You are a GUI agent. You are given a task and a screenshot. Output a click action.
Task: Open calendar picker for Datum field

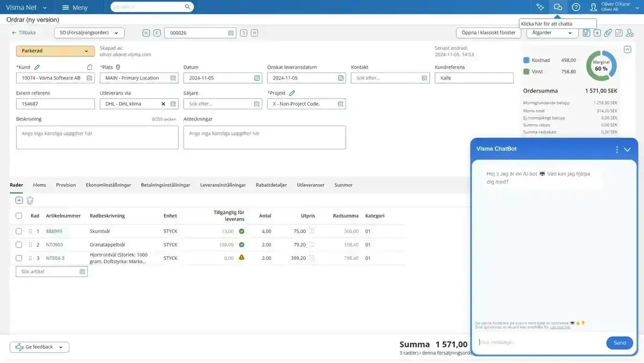coord(257,78)
